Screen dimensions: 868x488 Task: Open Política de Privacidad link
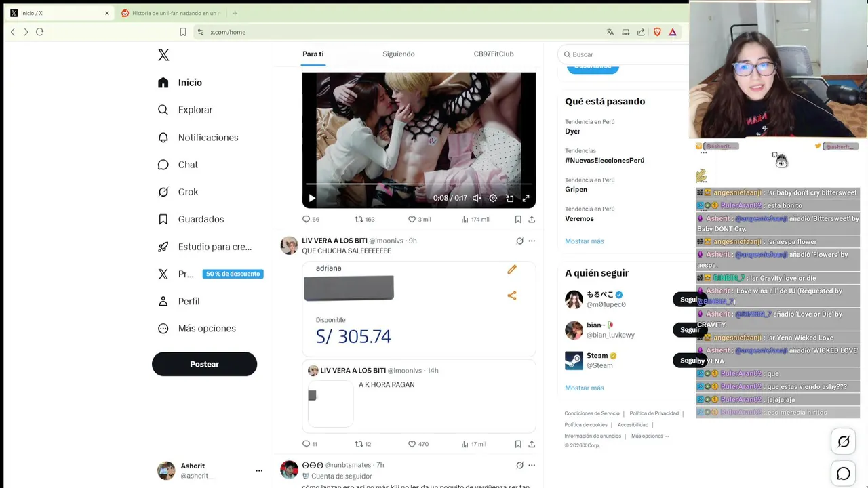654,413
